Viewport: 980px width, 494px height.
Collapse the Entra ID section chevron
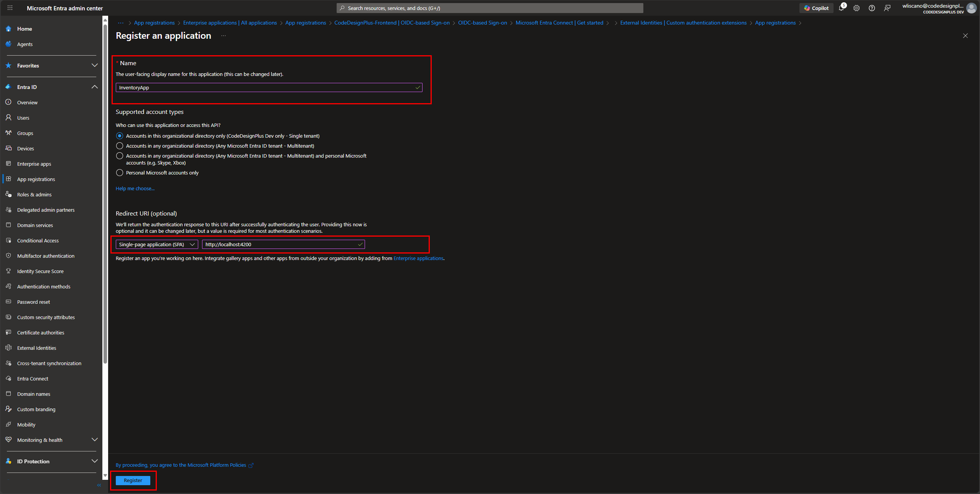coord(95,87)
